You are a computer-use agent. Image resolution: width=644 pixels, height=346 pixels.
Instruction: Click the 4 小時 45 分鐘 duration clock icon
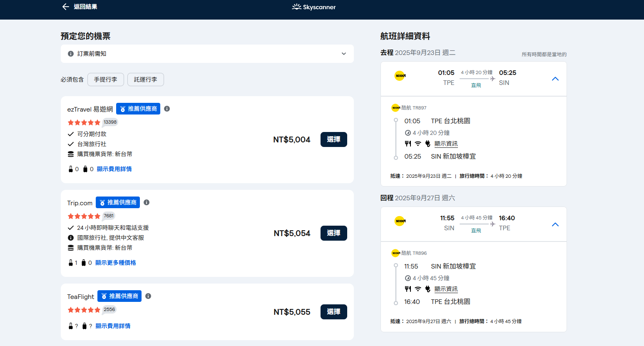(408, 278)
